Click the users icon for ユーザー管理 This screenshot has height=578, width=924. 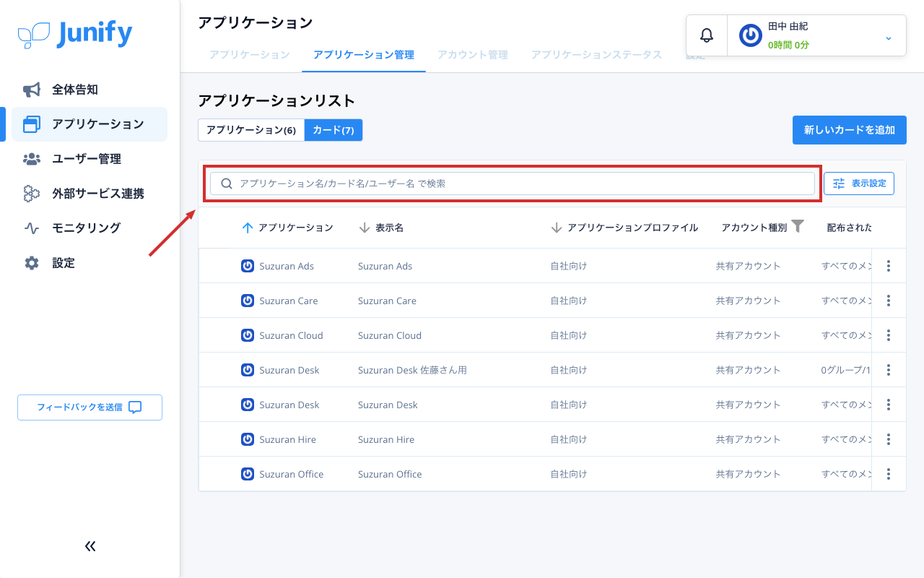32,159
